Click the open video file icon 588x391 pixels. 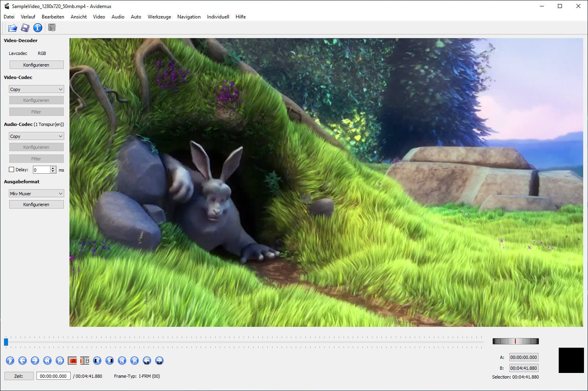click(12, 28)
